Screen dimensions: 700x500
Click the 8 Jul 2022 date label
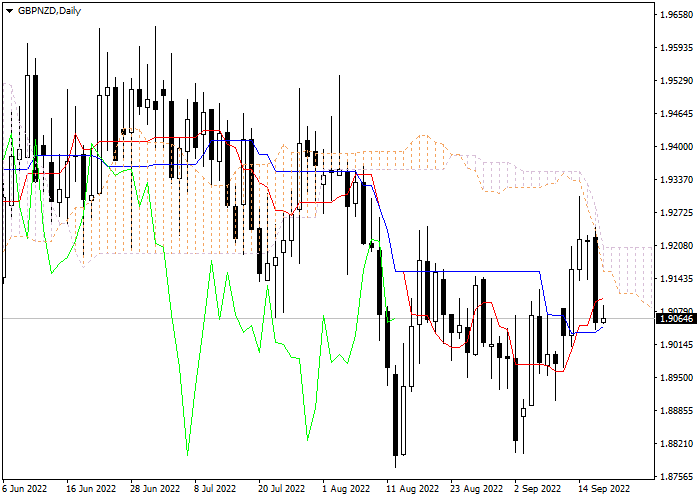click(x=215, y=488)
